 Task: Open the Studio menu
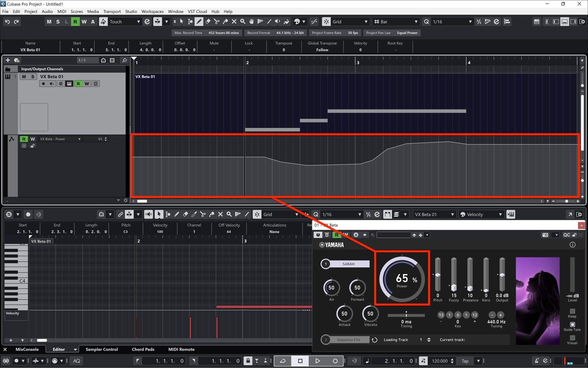[131, 11]
